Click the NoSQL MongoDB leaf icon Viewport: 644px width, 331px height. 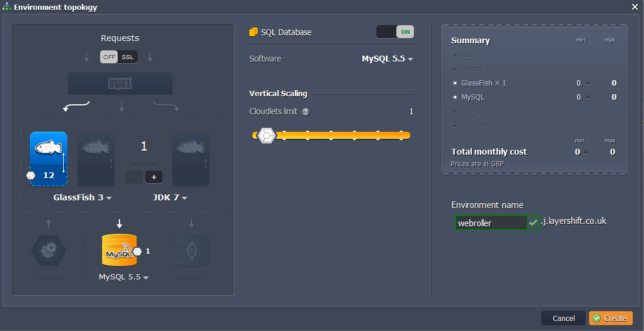(x=191, y=250)
